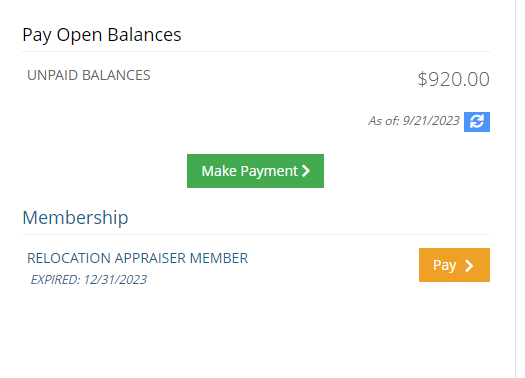Click the dollar sign in the balance amount

[x=422, y=80]
